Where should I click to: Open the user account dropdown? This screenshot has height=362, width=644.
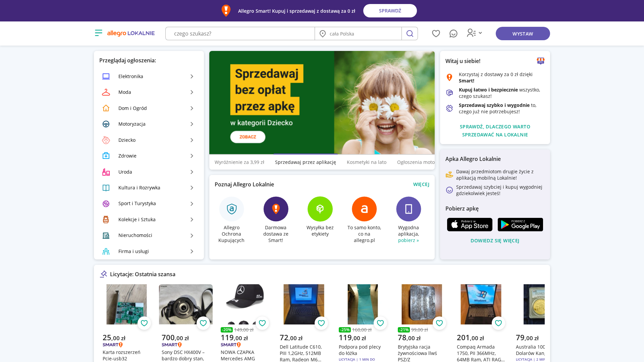pyautogui.click(x=474, y=33)
